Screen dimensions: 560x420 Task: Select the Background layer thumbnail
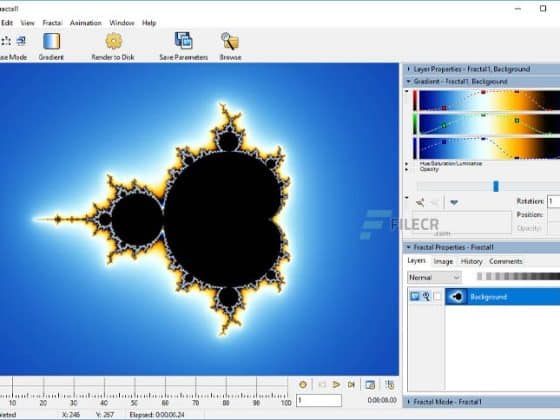pyautogui.click(x=456, y=296)
